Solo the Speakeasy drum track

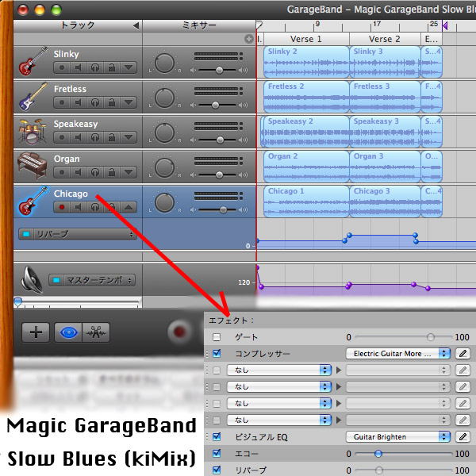(95, 137)
